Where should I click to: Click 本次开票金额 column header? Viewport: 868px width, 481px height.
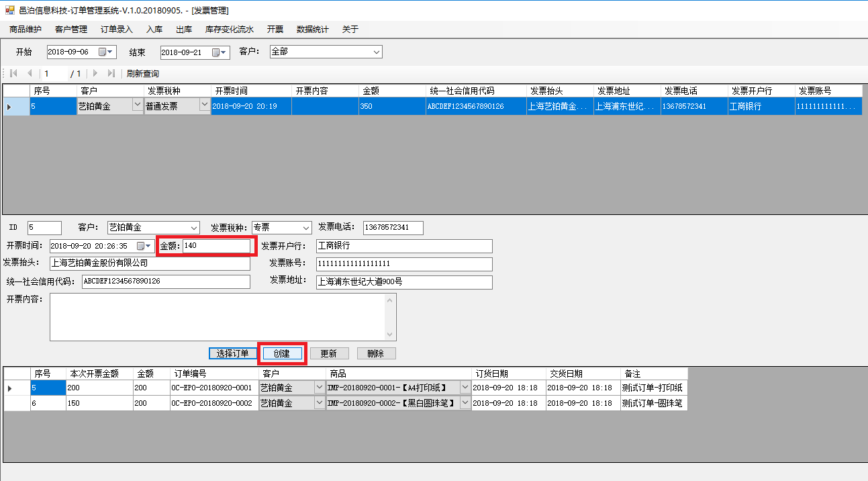99,374
